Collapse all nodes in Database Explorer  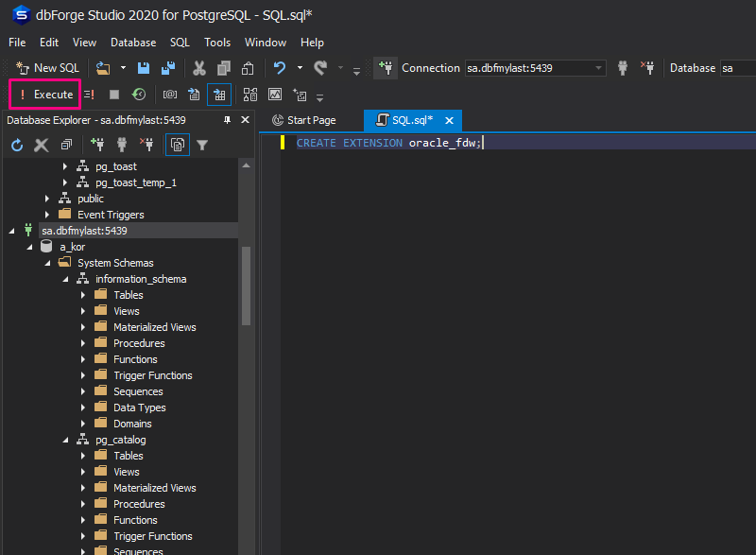[66, 145]
